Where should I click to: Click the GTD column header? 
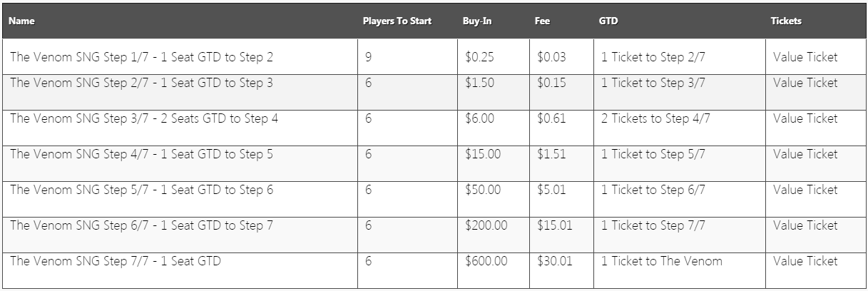click(x=608, y=21)
